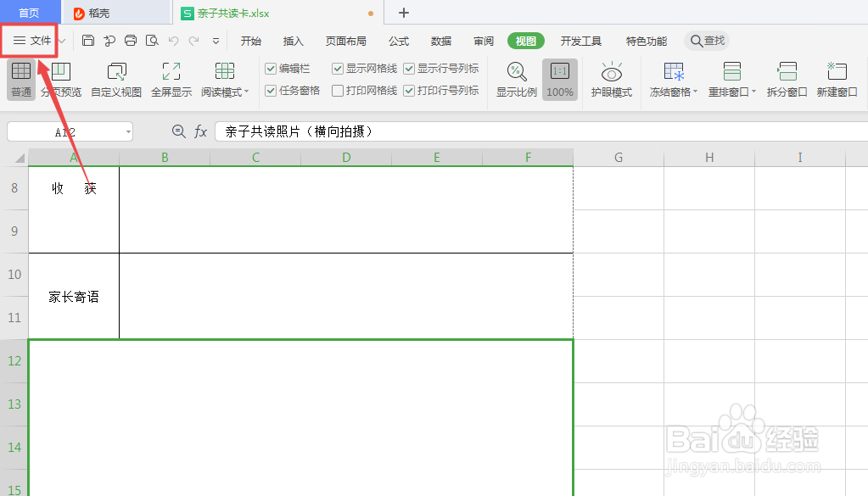Switch to the 首页 tab

(x=29, y=12)
